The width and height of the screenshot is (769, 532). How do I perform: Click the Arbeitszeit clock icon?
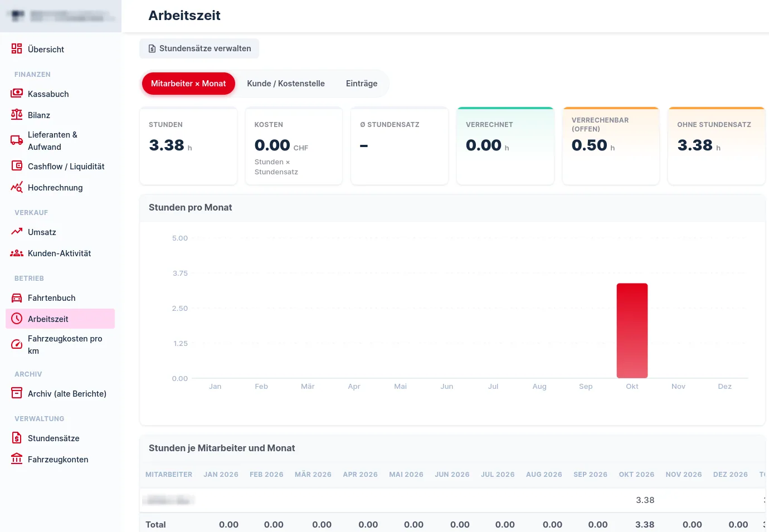(x=17, y=319)
